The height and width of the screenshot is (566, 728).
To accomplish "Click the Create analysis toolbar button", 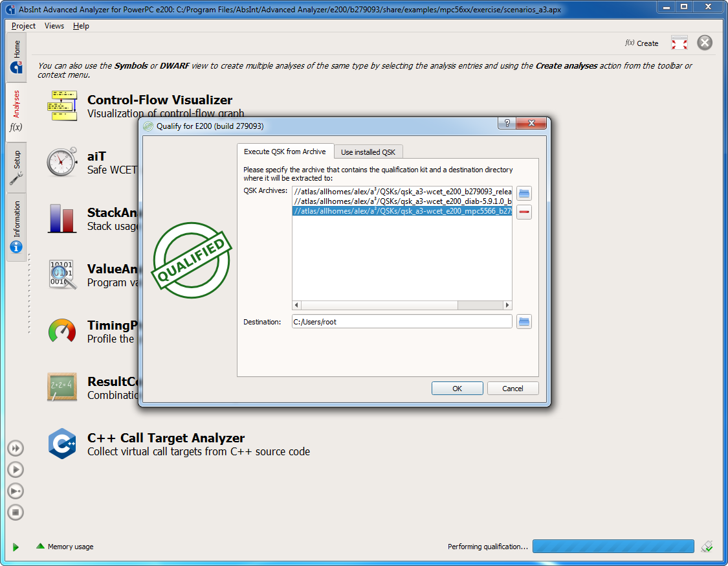I will tap(642, 43).
